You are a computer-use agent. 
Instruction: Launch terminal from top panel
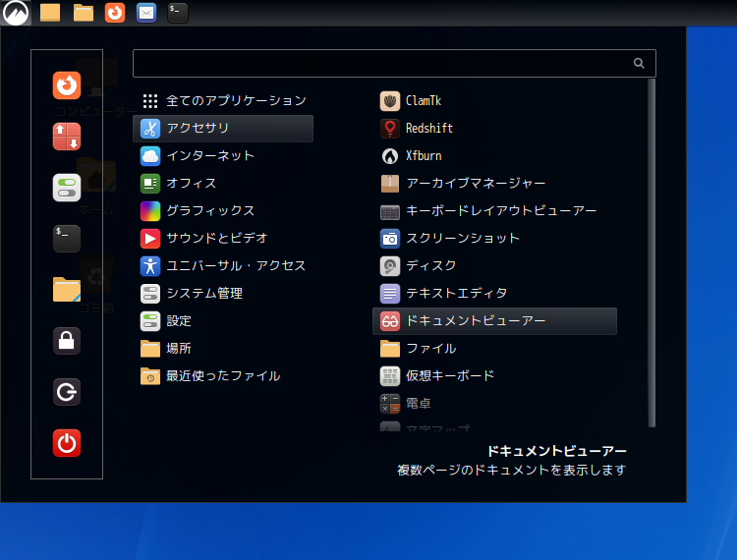click(178, 12)
